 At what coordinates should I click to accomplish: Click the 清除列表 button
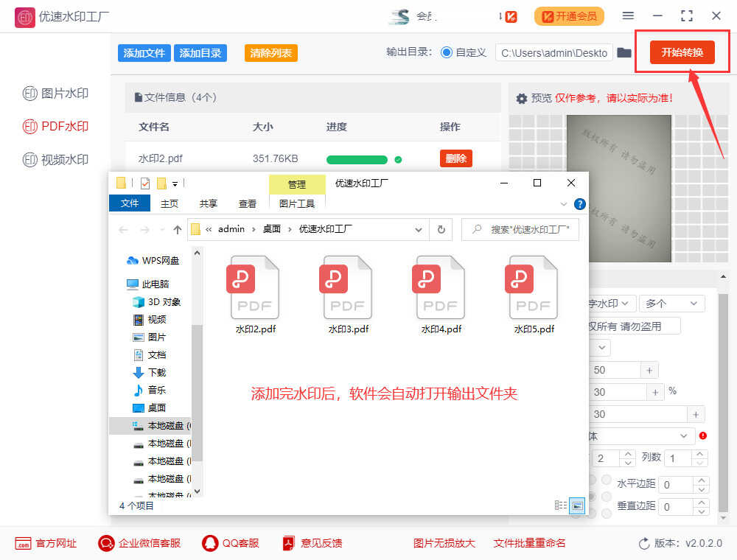[270, 53]
